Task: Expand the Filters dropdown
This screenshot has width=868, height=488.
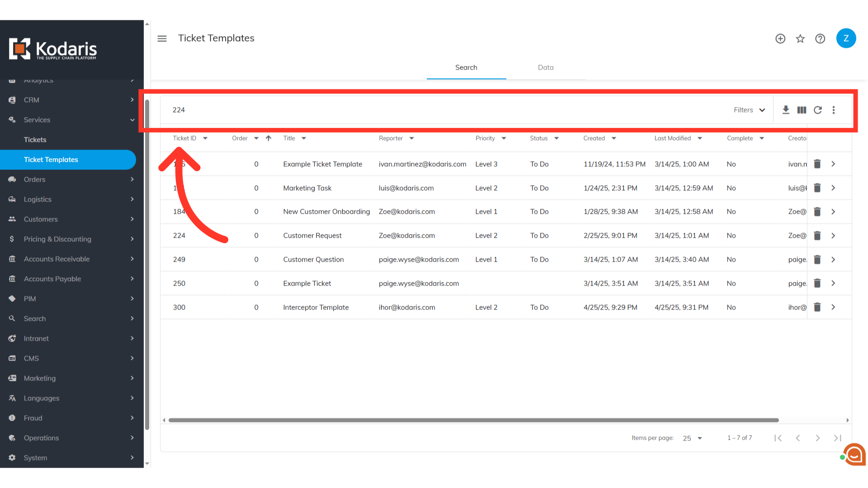Action: point(749,110)
